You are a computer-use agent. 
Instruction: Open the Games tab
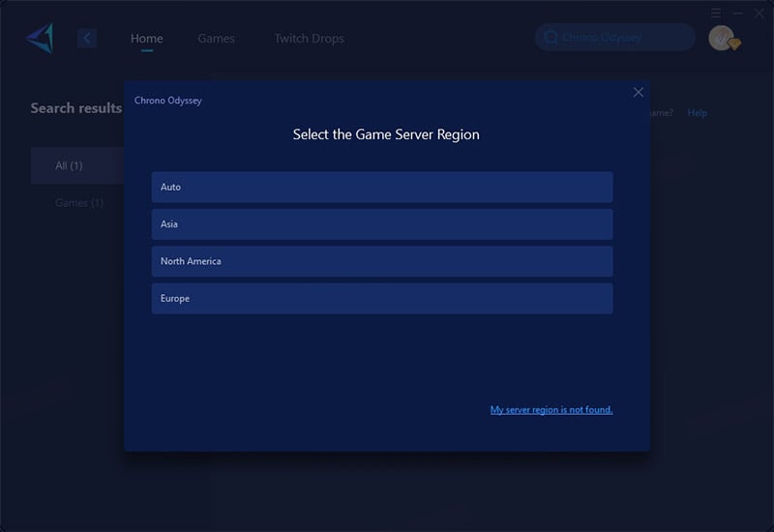(216, 39)
